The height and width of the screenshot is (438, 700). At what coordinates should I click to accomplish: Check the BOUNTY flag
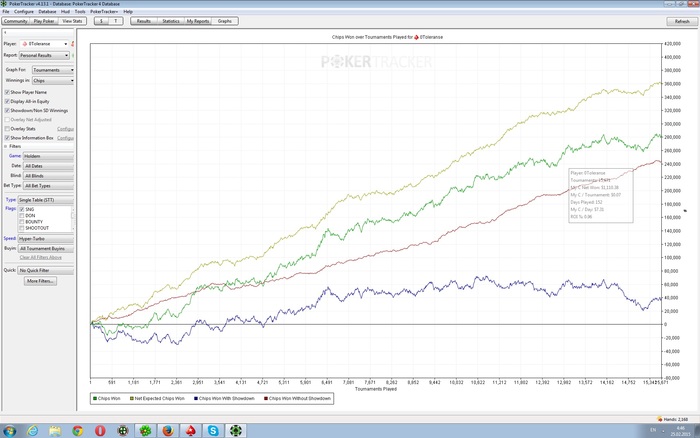[21, 222]
